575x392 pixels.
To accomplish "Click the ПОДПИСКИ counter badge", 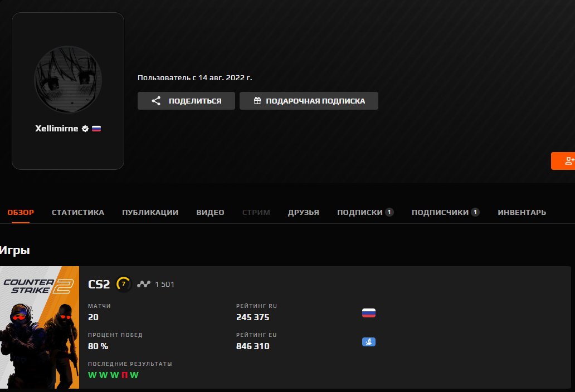I will pos(389,212).
